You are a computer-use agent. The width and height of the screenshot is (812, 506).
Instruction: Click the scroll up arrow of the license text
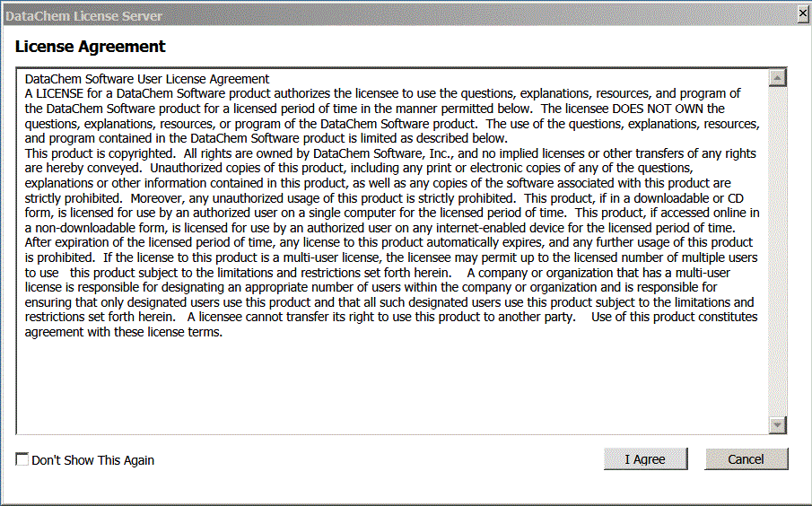(777, 78)
